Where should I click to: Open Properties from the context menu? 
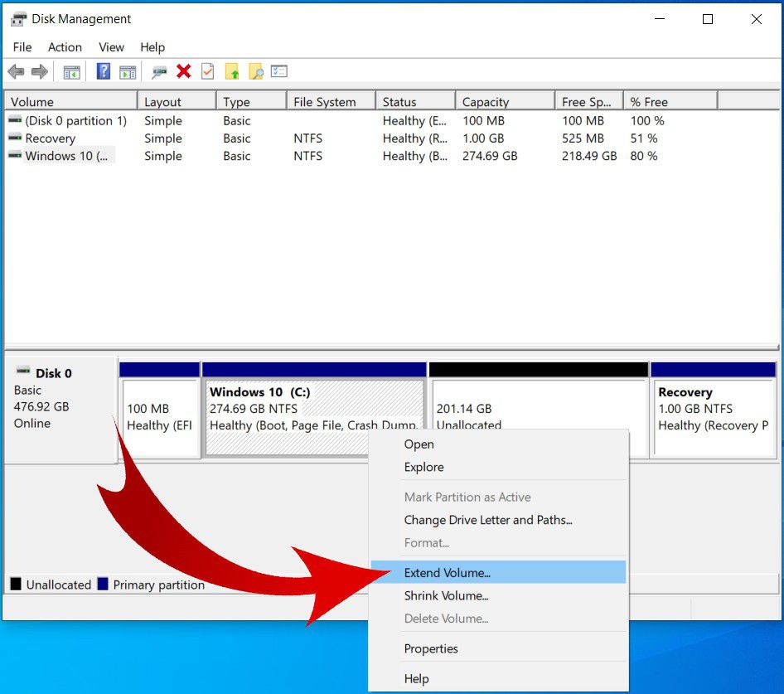click(431, 648)
